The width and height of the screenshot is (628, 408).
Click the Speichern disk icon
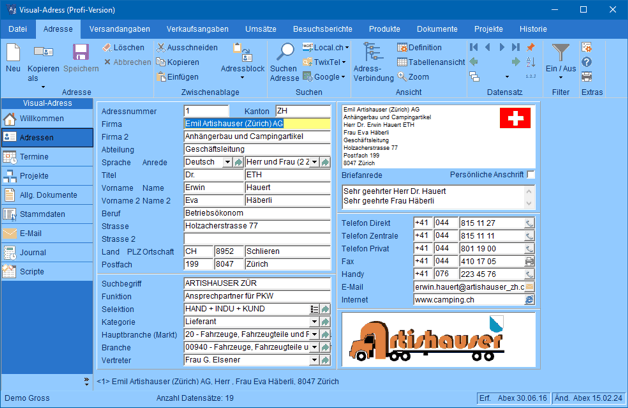81,52
